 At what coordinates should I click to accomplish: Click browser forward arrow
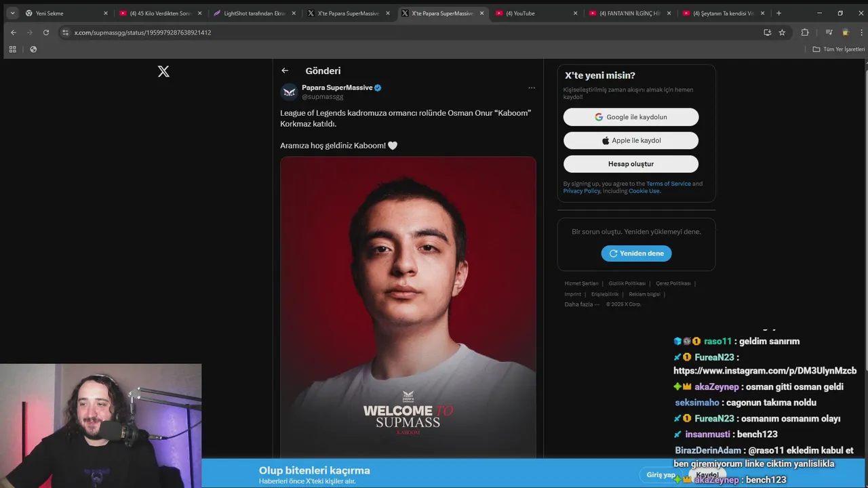(x=29, y=32)
